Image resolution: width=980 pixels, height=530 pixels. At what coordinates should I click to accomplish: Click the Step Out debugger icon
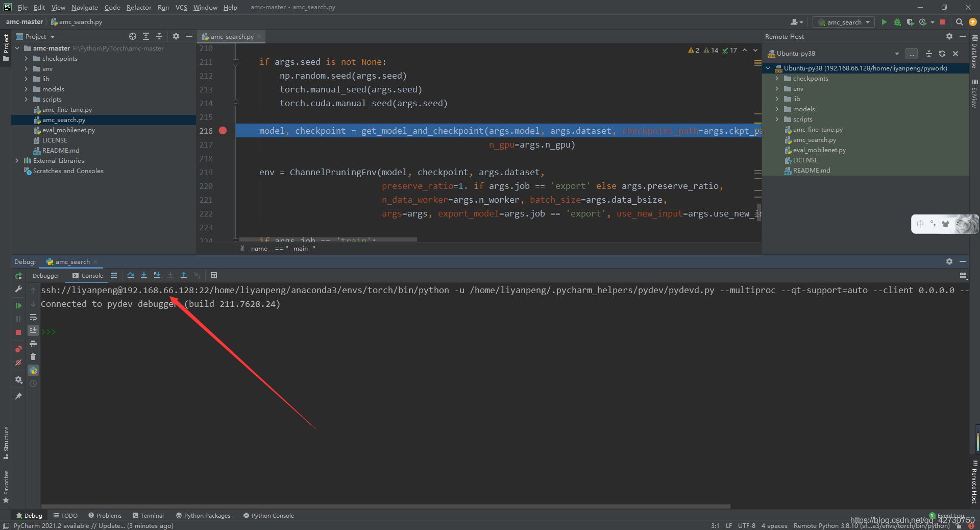pyautogui.click(x=184, y=275)
